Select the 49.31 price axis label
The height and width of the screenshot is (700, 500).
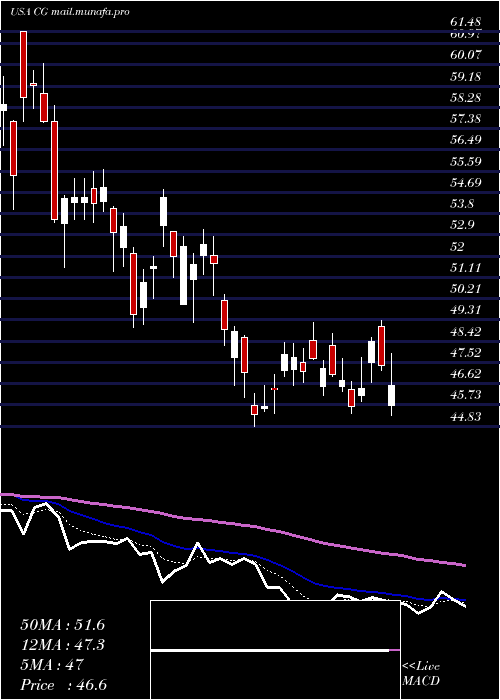[x=466, y=310]
